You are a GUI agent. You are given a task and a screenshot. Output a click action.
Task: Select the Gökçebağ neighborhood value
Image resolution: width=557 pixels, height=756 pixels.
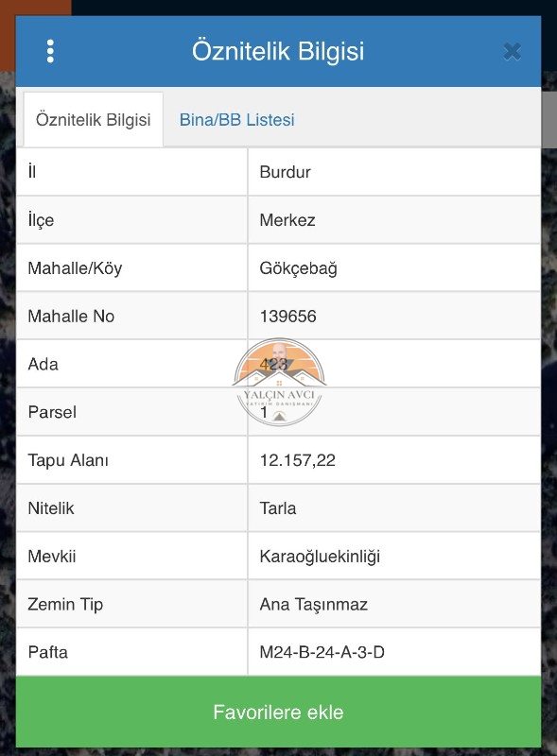(x=298, y=268)
